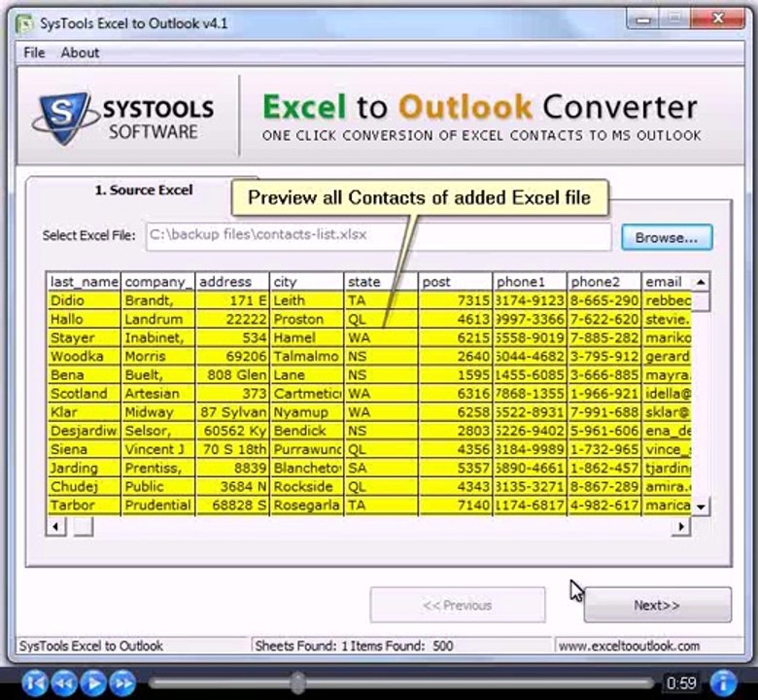The width and height of the screenshot is (758, 700).
Task: Select the Chudej last name cell
Action: point(84,487)
